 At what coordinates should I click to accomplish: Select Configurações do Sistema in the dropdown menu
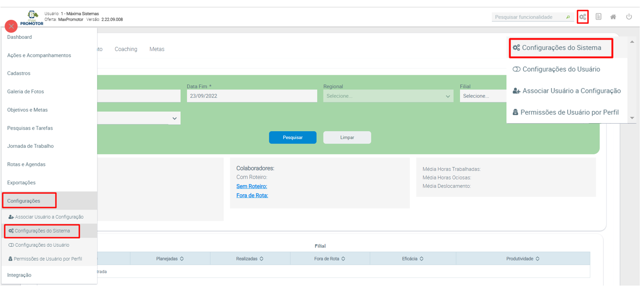pos(561,48)
